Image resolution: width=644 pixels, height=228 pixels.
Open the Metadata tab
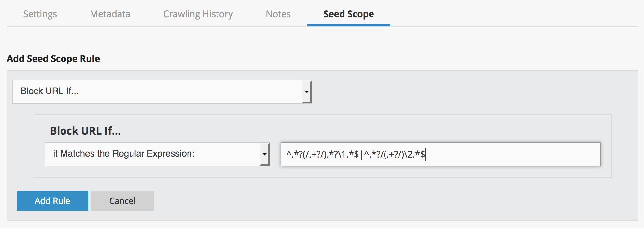coord(110,14)
